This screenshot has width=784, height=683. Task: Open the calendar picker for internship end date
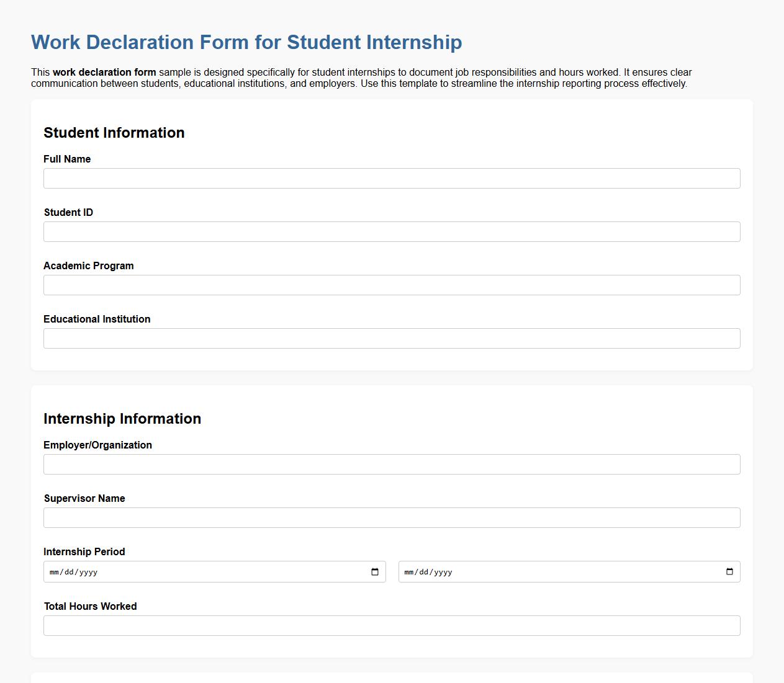point(730,571)
